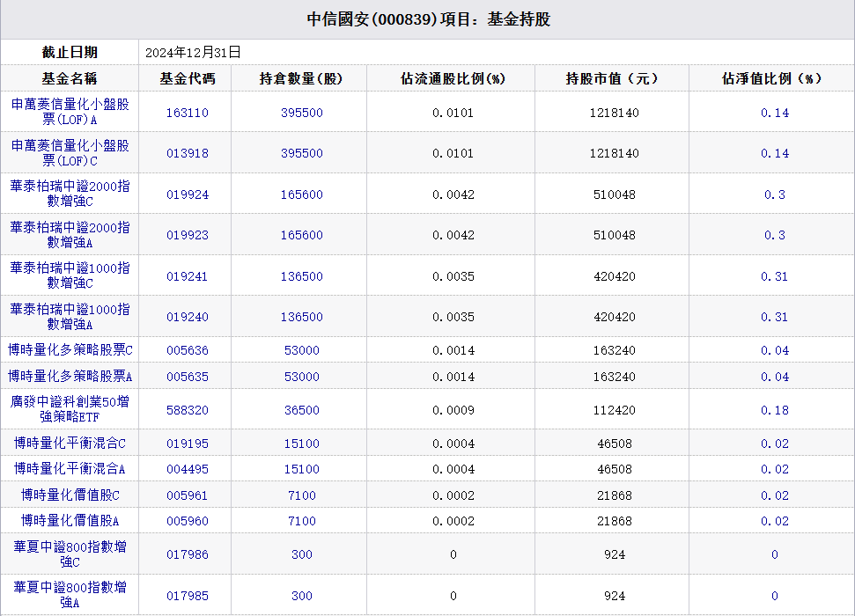This screenshot has height=616, width=855.
Task: Open 博時量化多策略股票A fund link
Action: [70, 376]
